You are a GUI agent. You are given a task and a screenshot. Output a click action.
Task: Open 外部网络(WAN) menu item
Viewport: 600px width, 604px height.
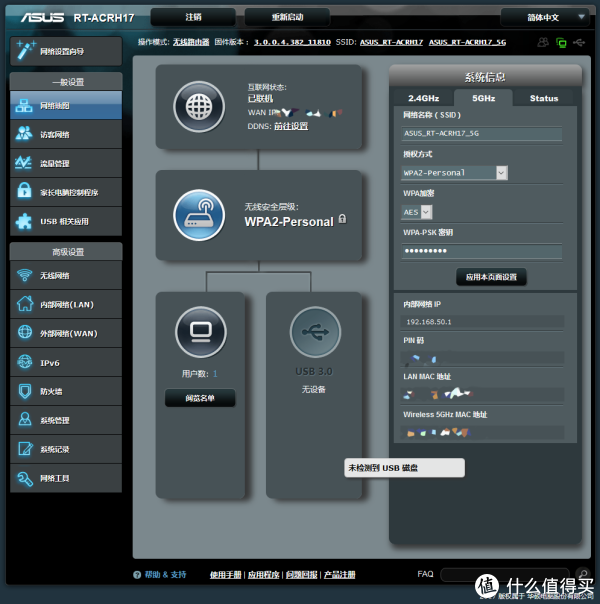tap(66, 333)
